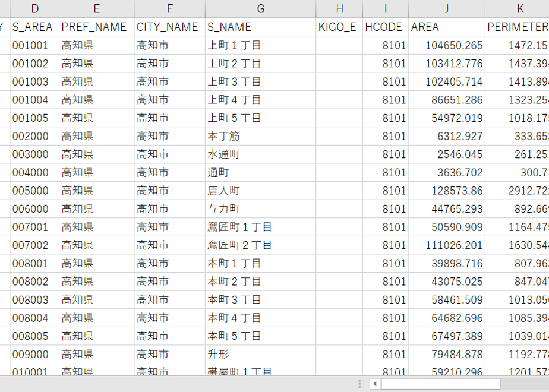The width and height of the screenshot is (549, 392).
Task: Click the cell 鷹匠町２丁目
Action: pos(260,245)
